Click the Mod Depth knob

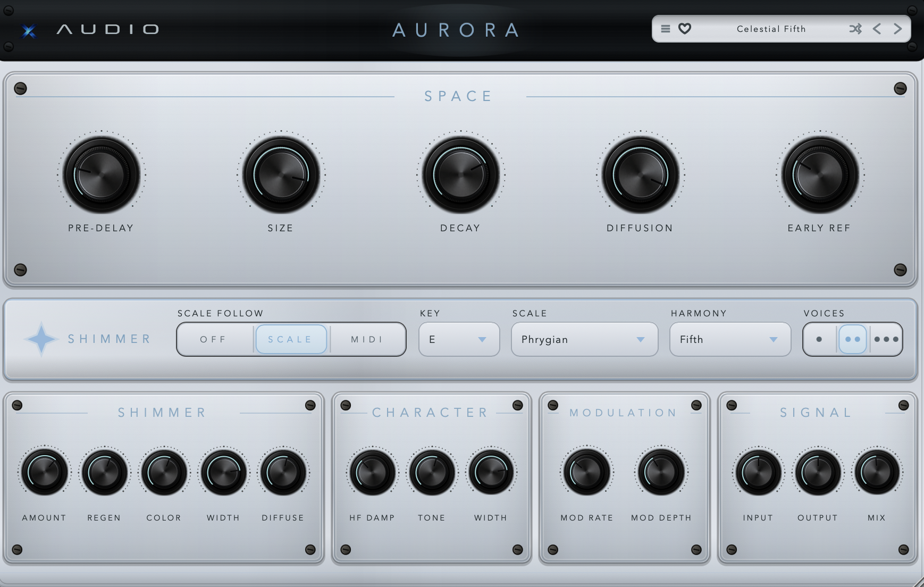click(661, 472)
